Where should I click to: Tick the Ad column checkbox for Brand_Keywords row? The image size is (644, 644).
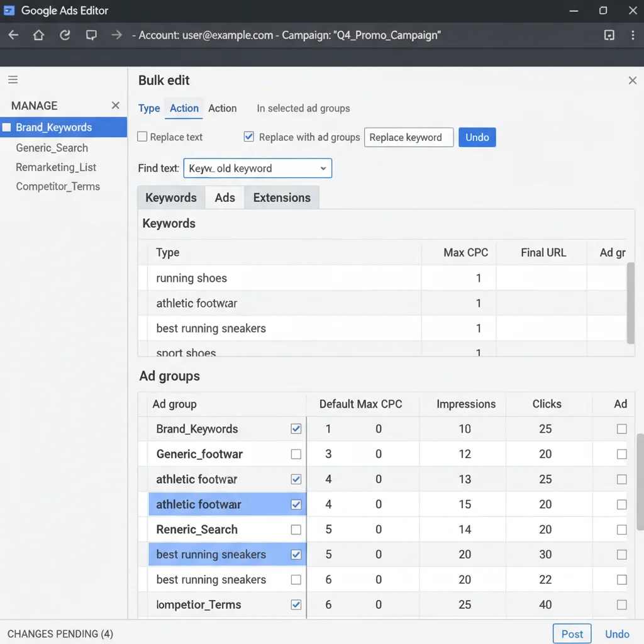622,429
